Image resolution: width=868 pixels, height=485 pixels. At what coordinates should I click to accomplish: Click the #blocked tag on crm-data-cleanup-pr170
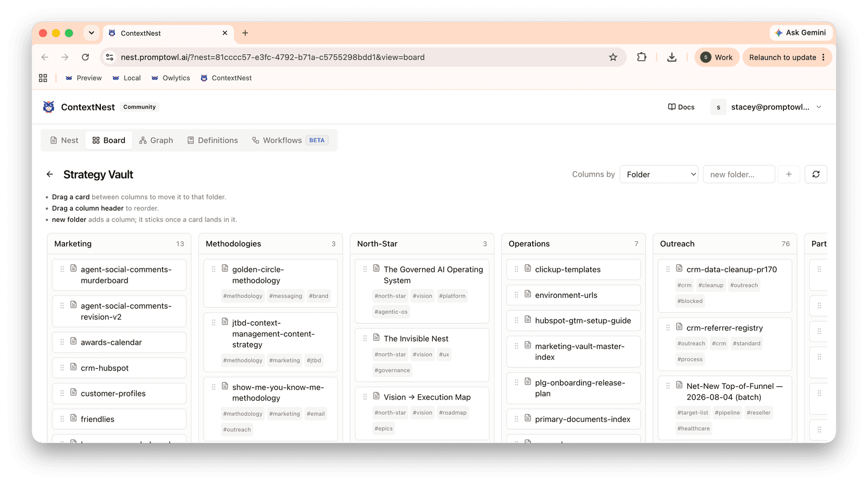coord(690,301)
